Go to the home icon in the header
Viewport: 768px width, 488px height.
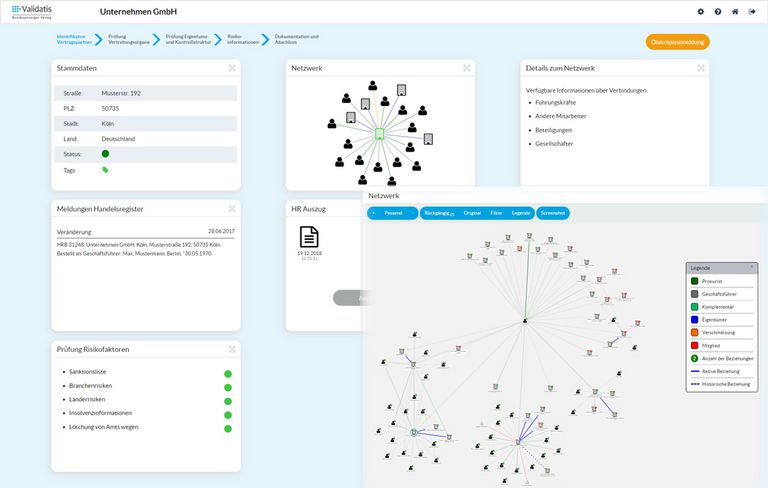(x=735, y=12)
